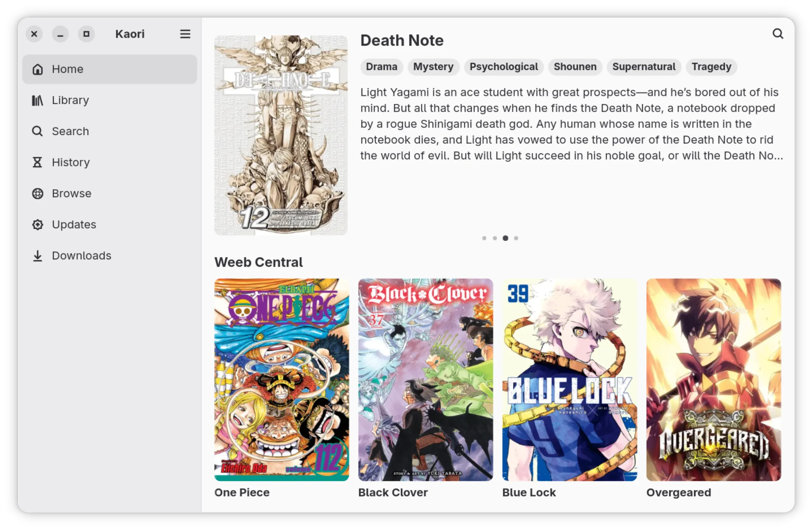Click the Library books icon
Screen dimensions: 812x530
coord(37,100)
